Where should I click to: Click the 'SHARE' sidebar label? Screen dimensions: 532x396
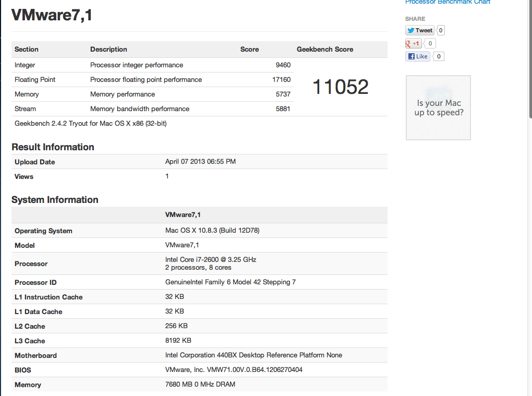tap(415, 19)
